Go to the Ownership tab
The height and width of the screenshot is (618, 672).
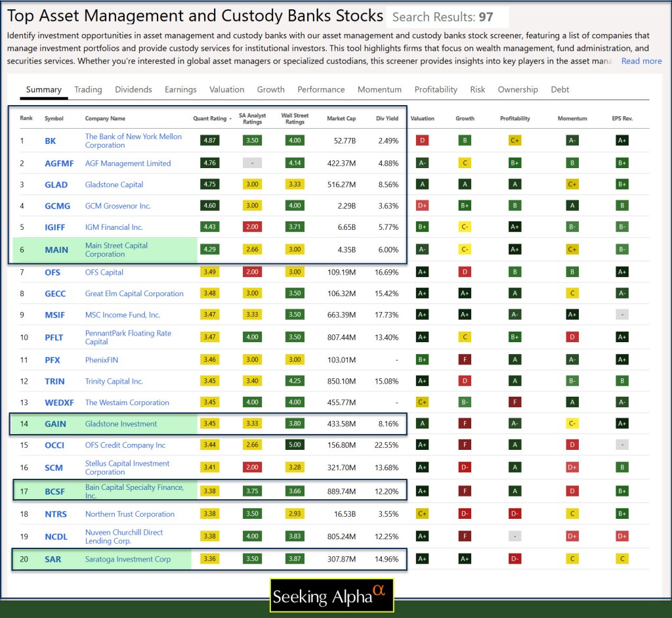tap(517, 89)
